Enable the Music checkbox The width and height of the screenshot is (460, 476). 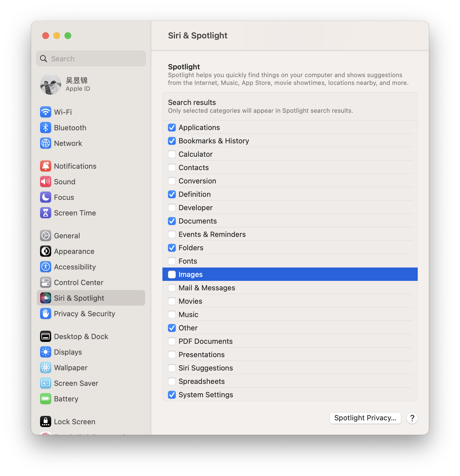click(172, 315)
